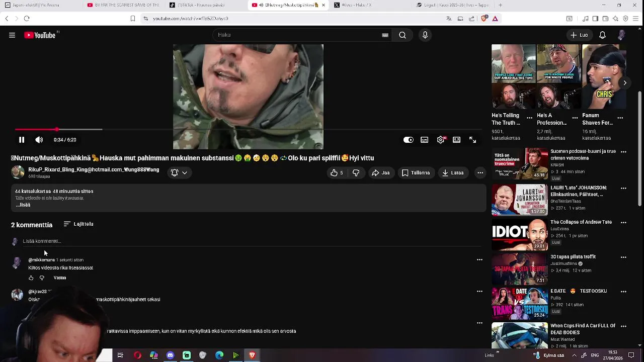This screenshot has height=362, width=644.
Task: Expand description with ...lisää
Action: [x=23, y=205]
